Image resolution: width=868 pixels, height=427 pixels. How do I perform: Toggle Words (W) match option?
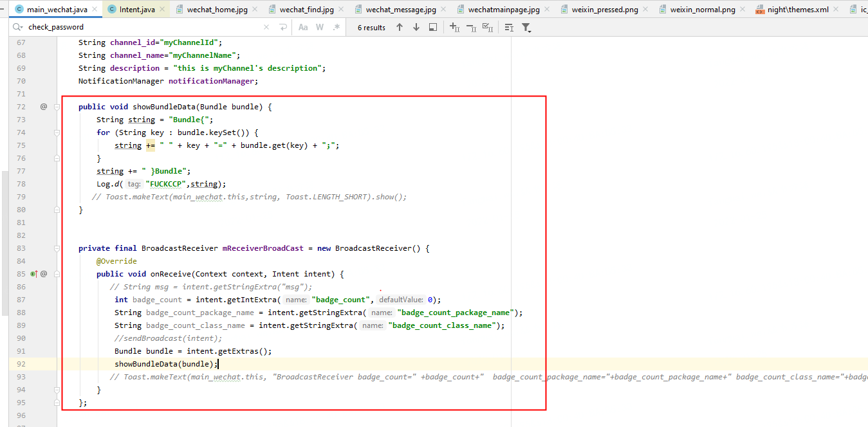point(320,27)
